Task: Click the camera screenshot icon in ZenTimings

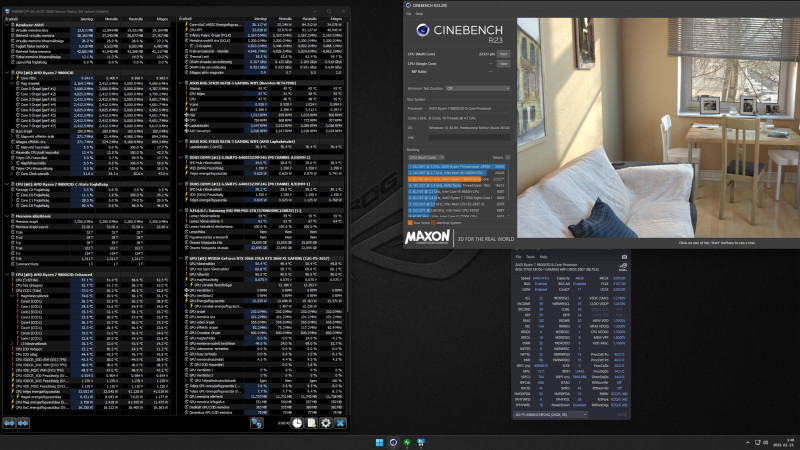Action: coord(624,257)
